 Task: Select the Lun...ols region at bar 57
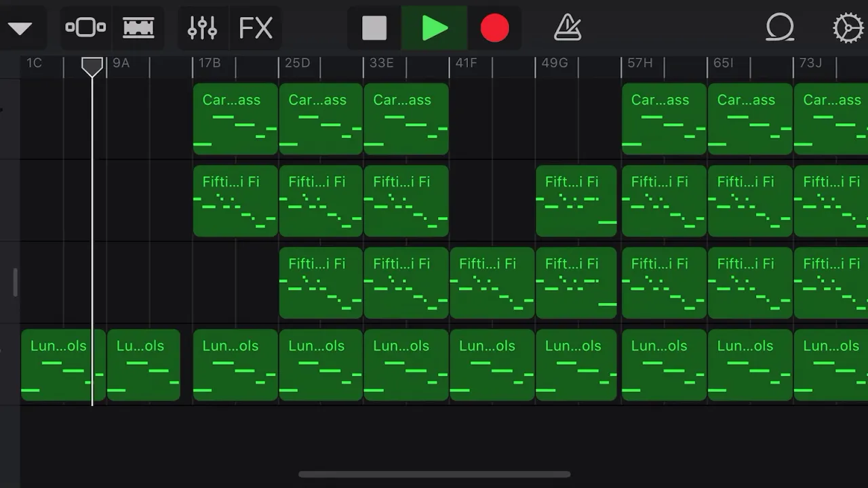click(x=665, y=365)
